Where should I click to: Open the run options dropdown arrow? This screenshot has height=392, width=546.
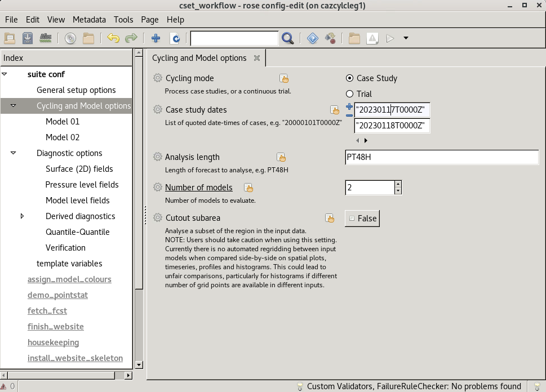(x=406, y=38)
